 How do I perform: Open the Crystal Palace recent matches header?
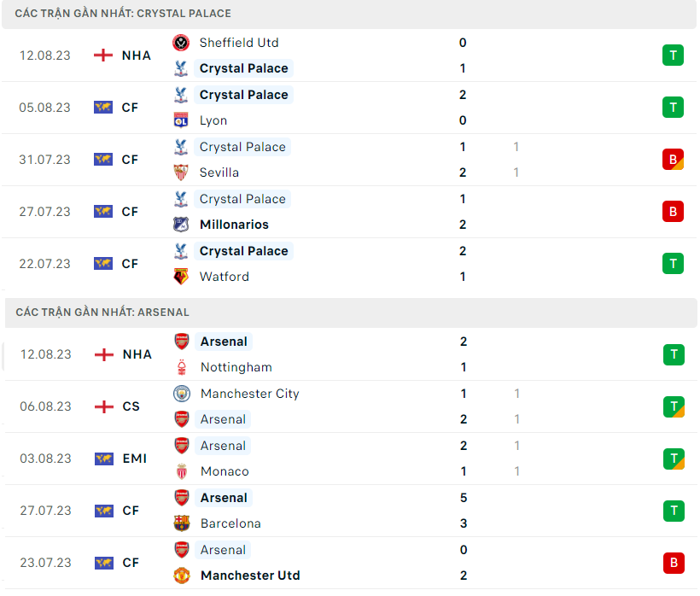click(x=123, y=14)
